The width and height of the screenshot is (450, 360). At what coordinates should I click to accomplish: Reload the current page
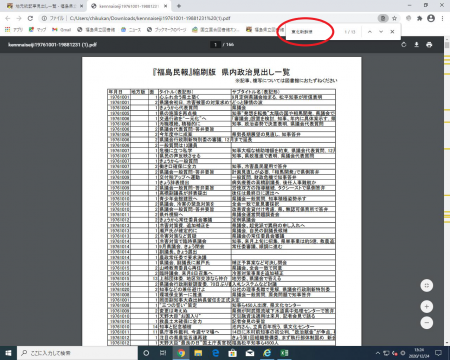pos(30,18)
